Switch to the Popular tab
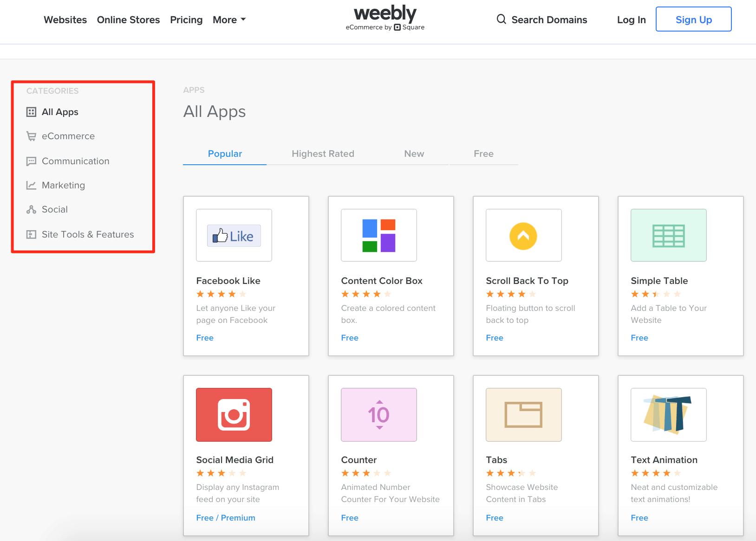 (x=225, y=154)
